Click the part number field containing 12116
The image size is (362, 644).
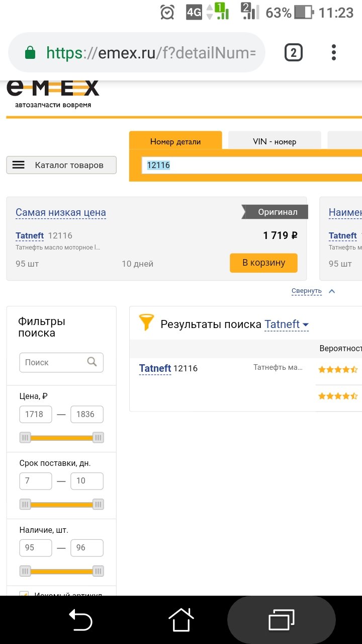[251, 165]
